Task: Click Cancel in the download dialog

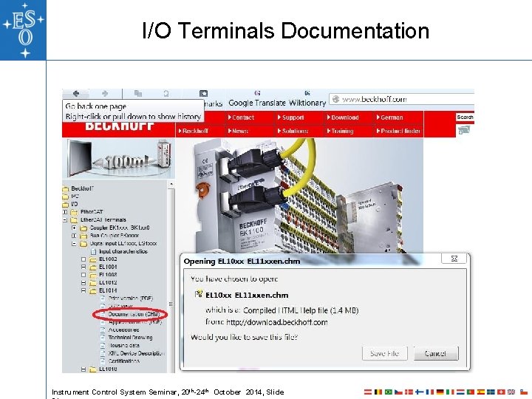Action: 436,353
